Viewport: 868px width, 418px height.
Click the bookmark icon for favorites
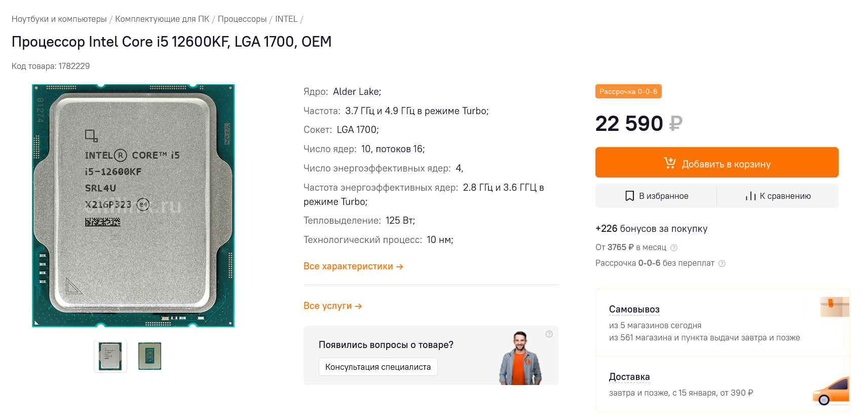[629, 196]
